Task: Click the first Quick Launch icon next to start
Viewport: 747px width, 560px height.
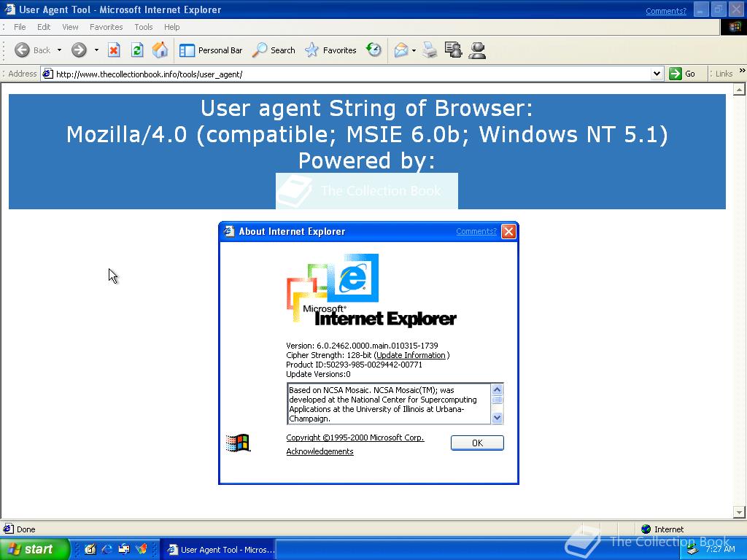Action: pos(90,550)
